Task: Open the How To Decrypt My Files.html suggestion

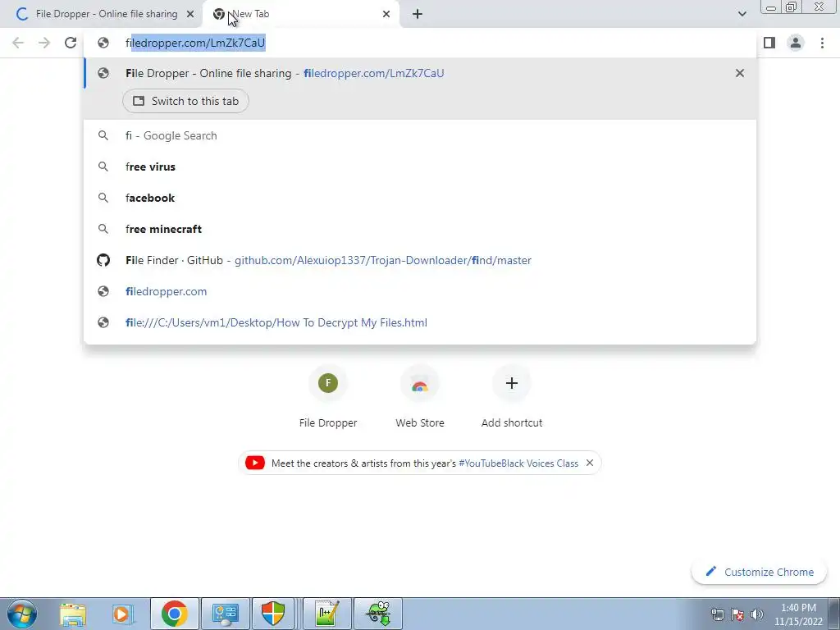Action: click(x=420, y=322)
